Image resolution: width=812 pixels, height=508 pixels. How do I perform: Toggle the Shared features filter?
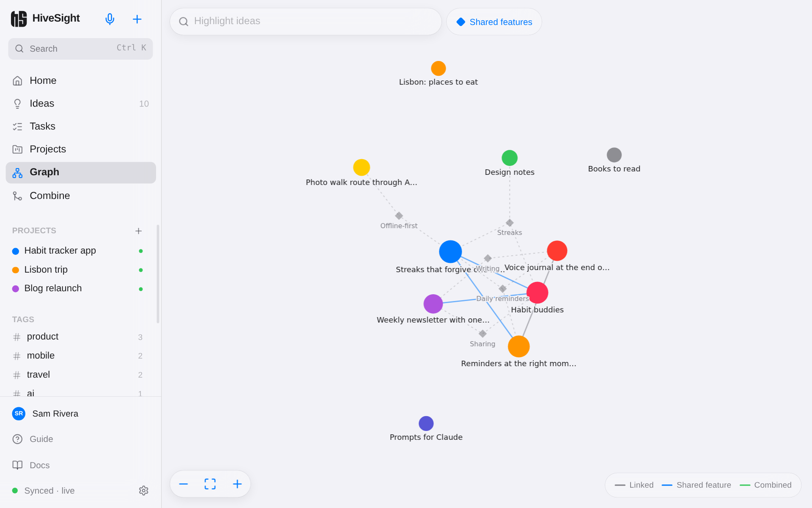point(494,22)
